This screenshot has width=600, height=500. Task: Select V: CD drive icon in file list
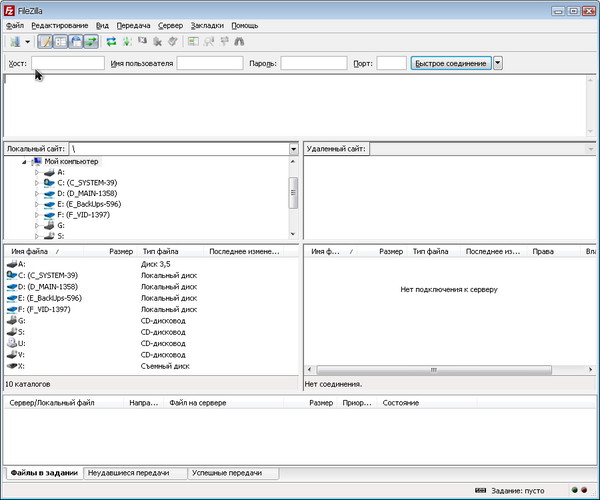coord(12,354)
